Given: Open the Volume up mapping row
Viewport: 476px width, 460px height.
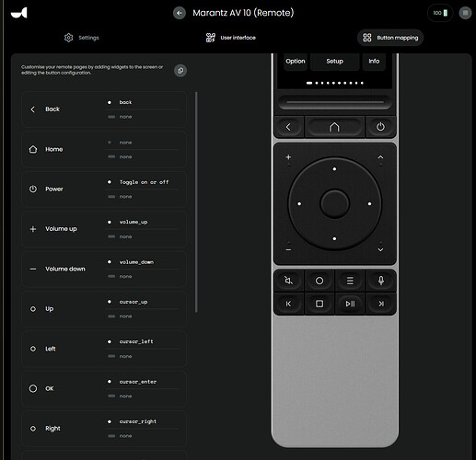Looking at the screenshot, I should pos(104,229).
